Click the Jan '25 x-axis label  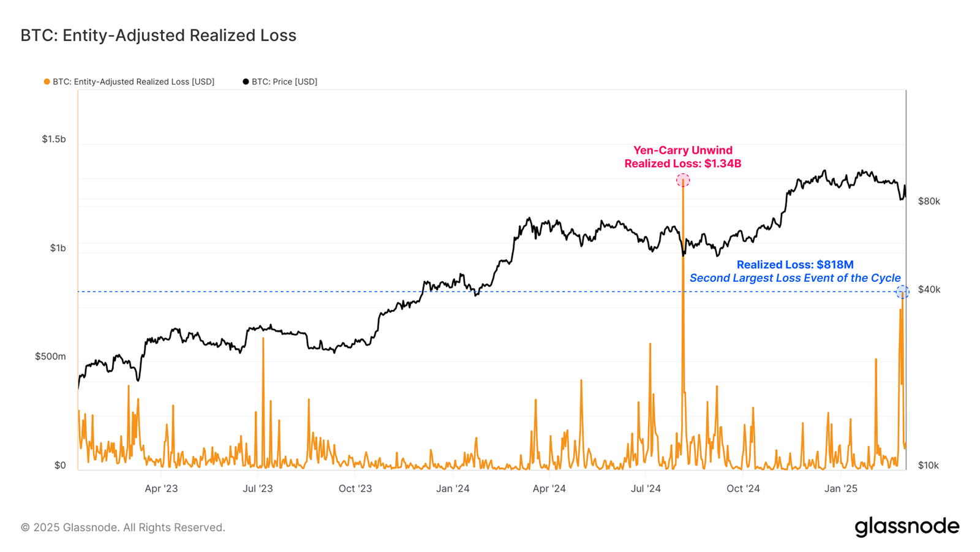point(841,489)
